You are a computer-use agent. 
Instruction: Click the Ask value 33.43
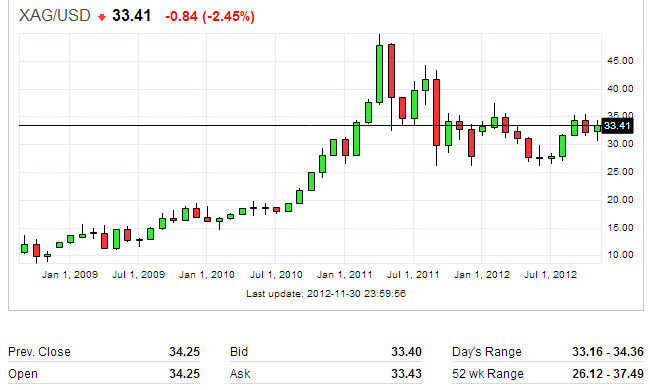(x=406, y=374)
